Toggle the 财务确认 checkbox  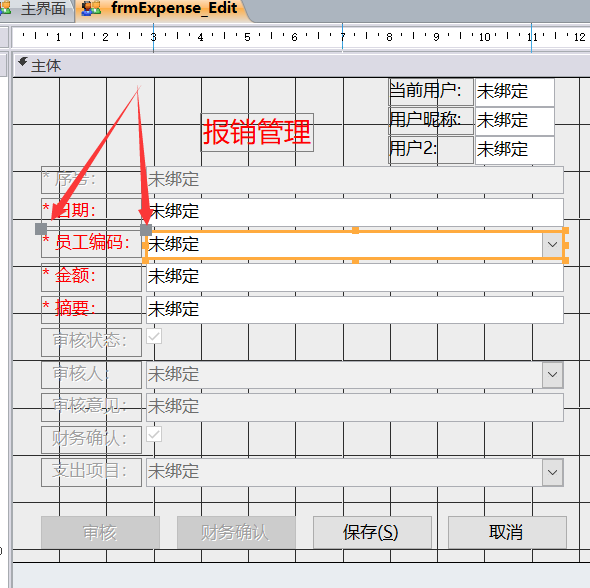[154, 434]
